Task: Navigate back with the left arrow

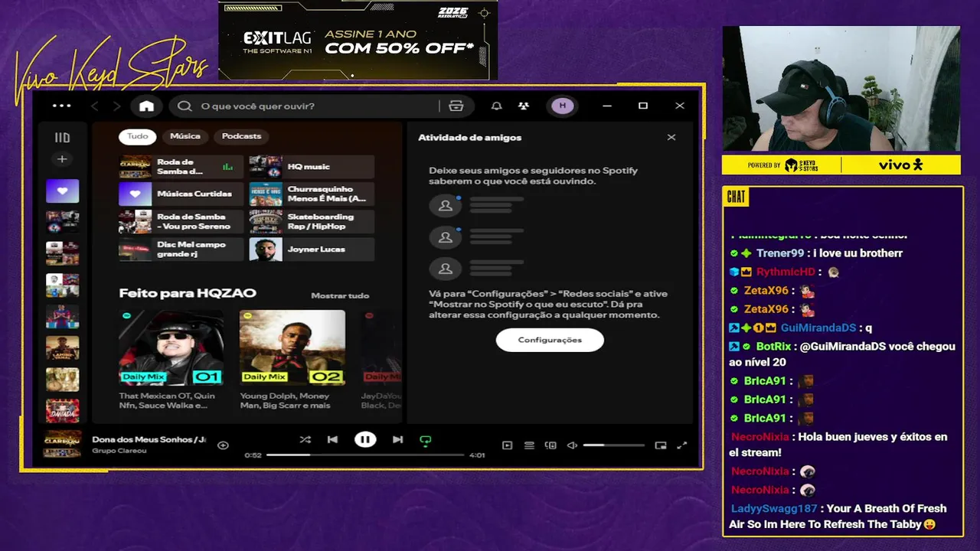Action: pyautogui.click(x=95, y=106)
